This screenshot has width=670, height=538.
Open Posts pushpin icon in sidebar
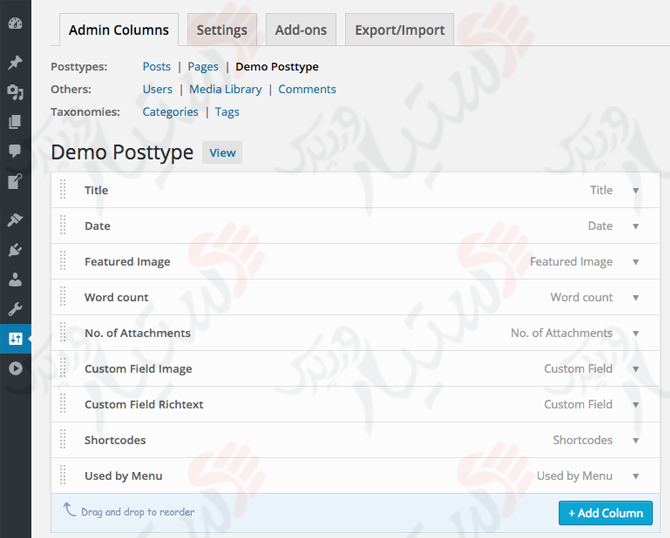click(15, 62)
